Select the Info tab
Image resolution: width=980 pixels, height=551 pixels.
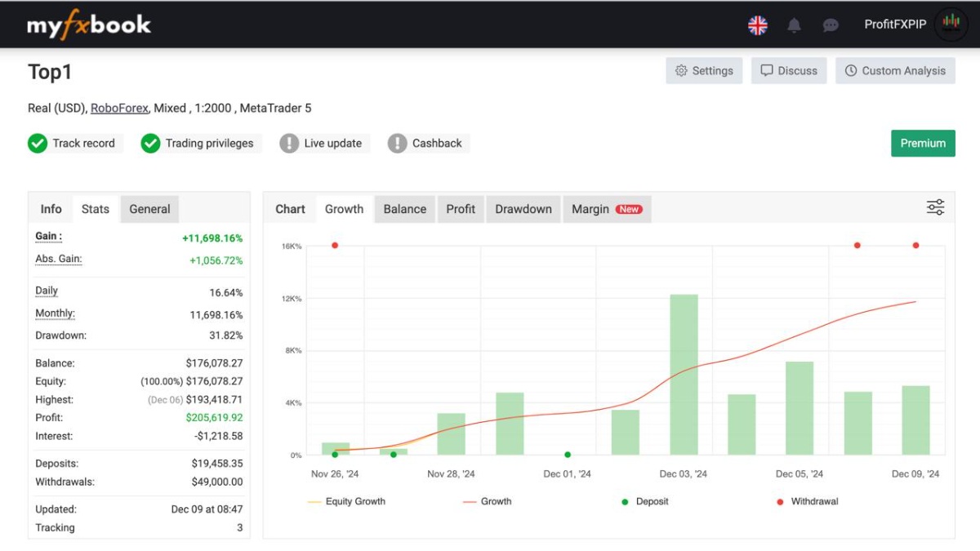click(51, 209)
